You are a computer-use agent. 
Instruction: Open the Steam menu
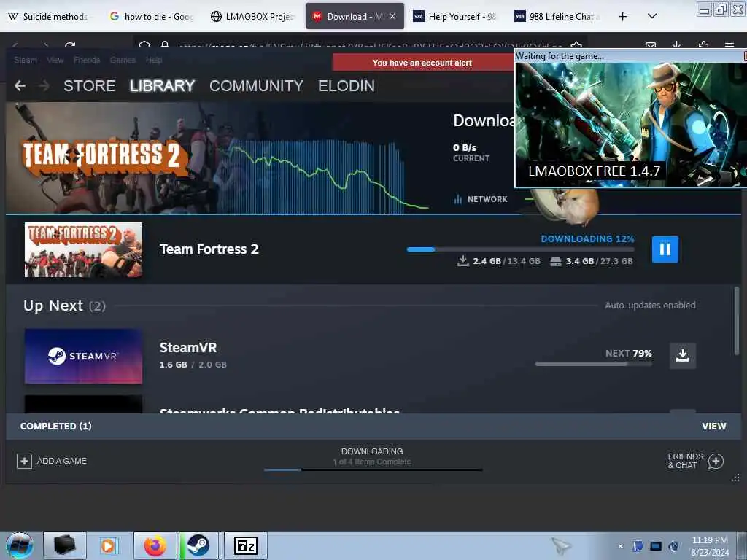(26, 60)
